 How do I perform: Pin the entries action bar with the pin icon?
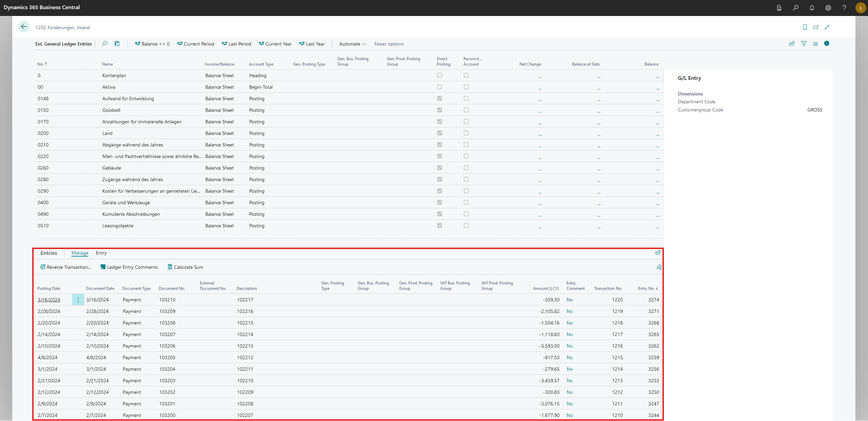(x=658, y=267)
